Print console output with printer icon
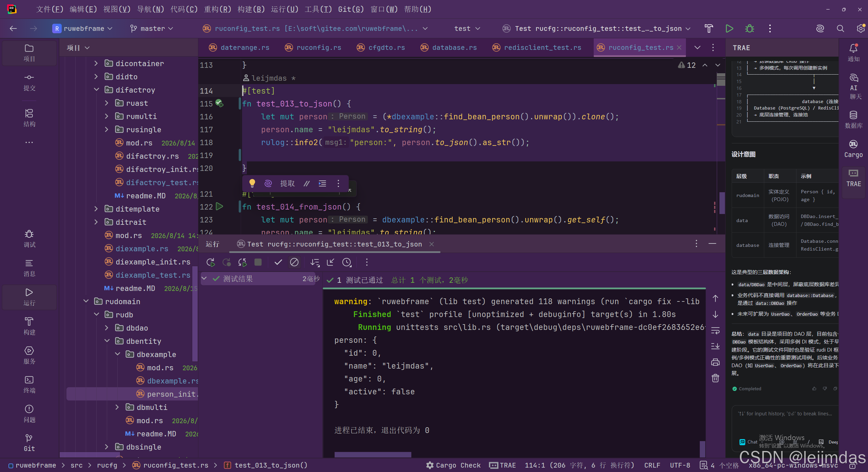This screenshot has width=868, height=472. click(715, 362)
